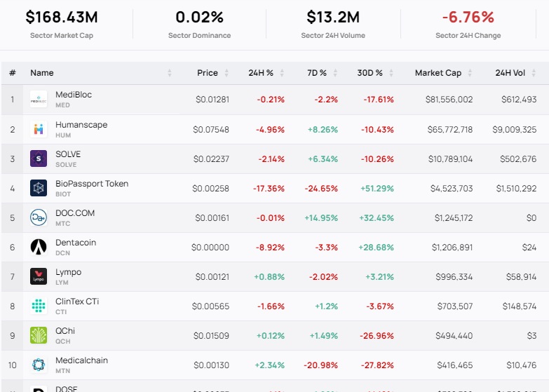This screenshot has width=549, height=392.
Task: Open the Medicalchain ring logo
Action: click(39, 365)
